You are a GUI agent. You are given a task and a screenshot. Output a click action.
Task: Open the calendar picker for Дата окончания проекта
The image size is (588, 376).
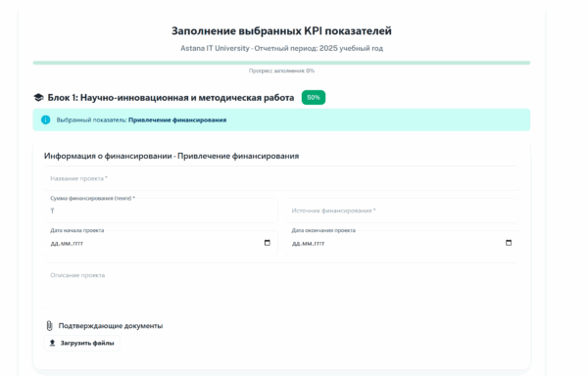coord(509,243)
